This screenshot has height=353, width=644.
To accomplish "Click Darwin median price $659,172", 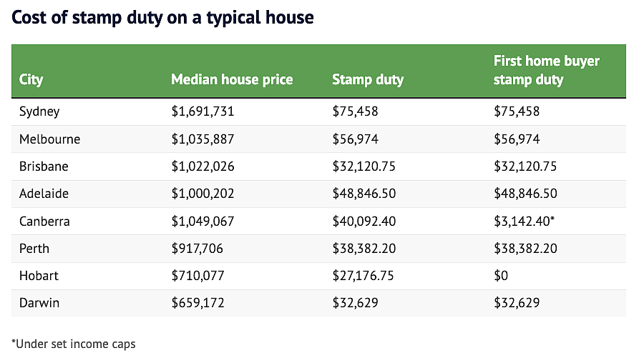I will [198, 303].
